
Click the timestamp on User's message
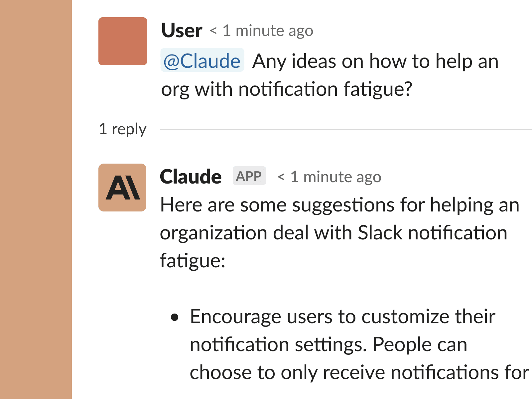coord(261,31)
